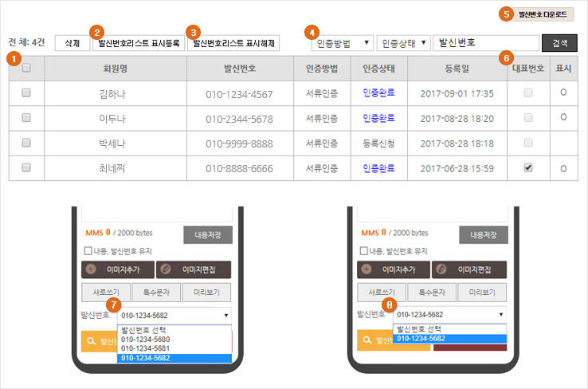Click the plus icon on left phone's 이미지추가
The width and height of the screenshot is (588, 389).
tap(90, 269)
